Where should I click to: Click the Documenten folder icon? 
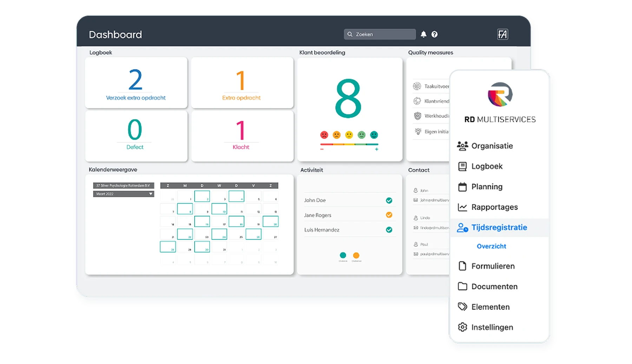(462, 286)
